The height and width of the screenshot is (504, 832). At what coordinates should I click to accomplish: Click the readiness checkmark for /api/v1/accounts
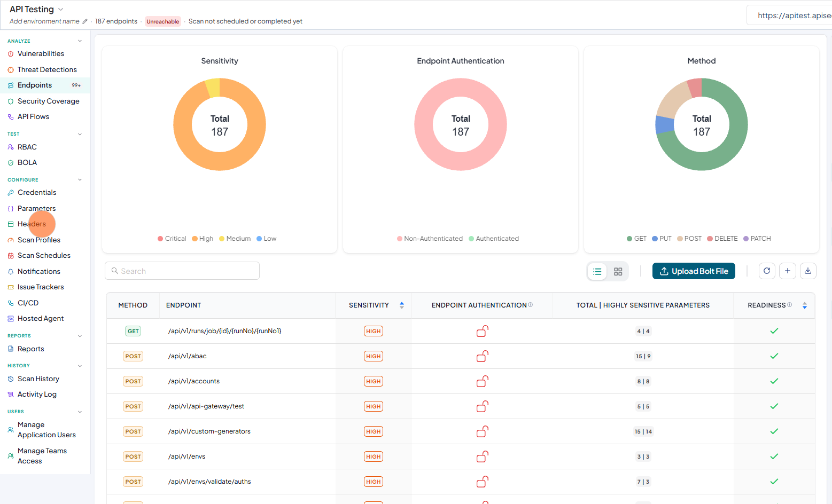click(x=774, y=381)
